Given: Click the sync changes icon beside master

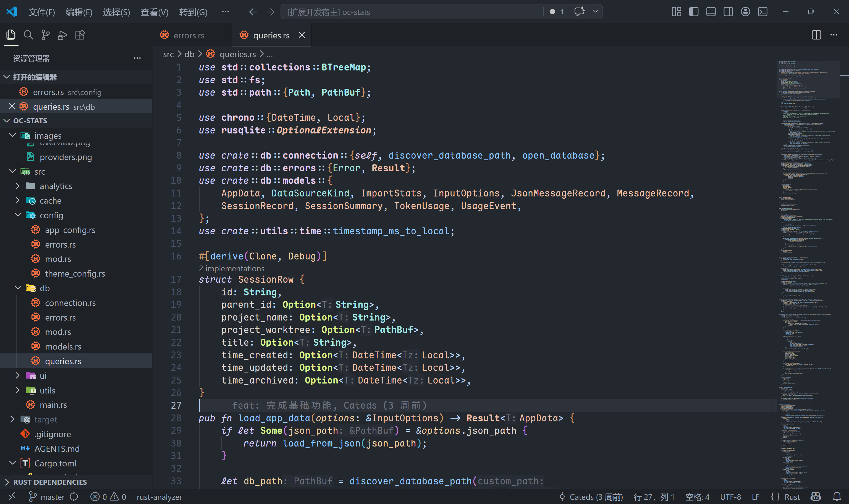Looking at the screenshot, I should (74, 497).
